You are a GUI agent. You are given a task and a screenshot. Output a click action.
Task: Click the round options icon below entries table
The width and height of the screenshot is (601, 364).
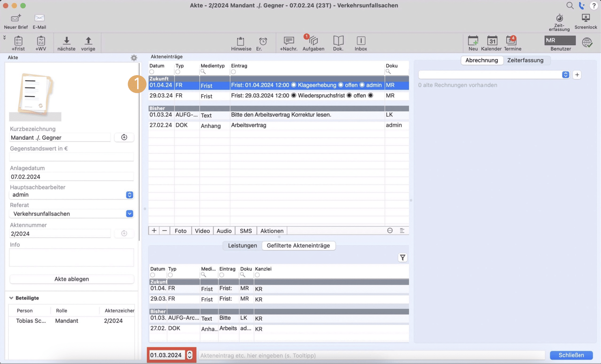pyautogui.click(x=390, y=231)
